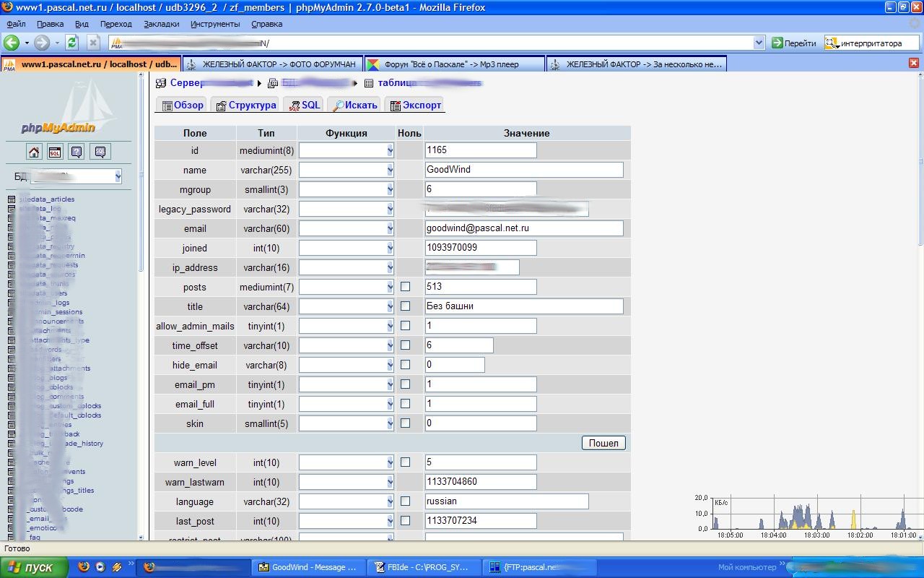Check the Null box for warn_level
Screen dimensions: 924x578
click(x=405, y=462)
